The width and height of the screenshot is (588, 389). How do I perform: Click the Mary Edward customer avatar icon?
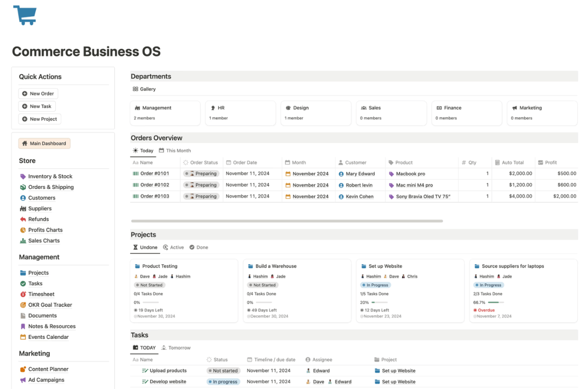tap(341, 174)
